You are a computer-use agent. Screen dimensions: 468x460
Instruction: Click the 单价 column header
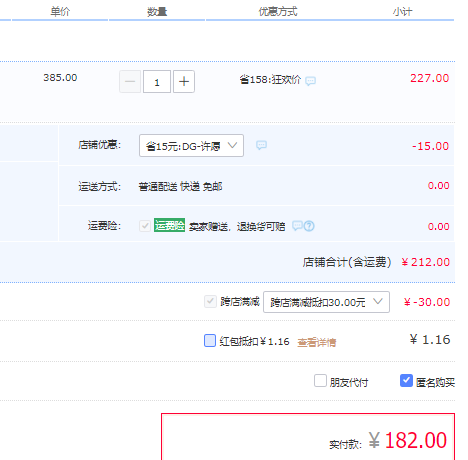pos(60,12)
